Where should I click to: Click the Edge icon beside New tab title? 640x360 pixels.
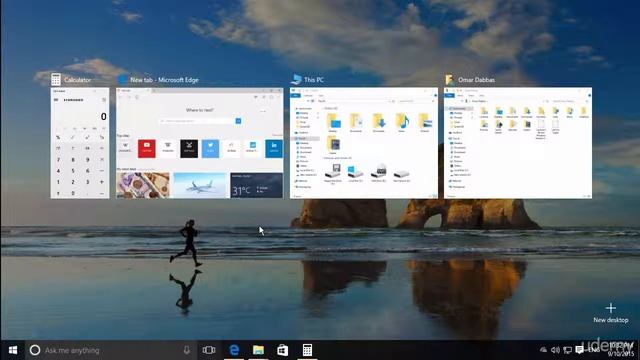[x=122, y=80]
